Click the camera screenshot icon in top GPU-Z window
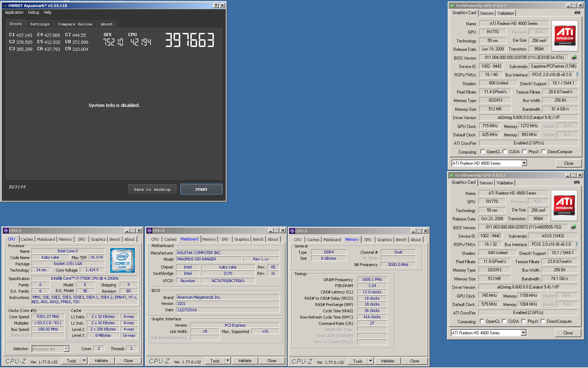This screenshot has height=368, width=588. pos(577,13)
